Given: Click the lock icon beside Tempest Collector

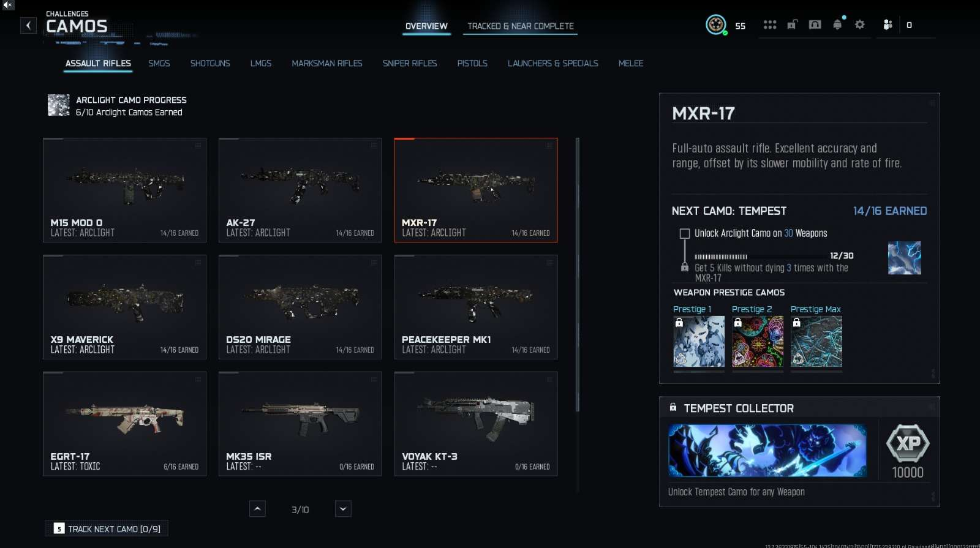Looking at the screenshot, I should 673,407.
